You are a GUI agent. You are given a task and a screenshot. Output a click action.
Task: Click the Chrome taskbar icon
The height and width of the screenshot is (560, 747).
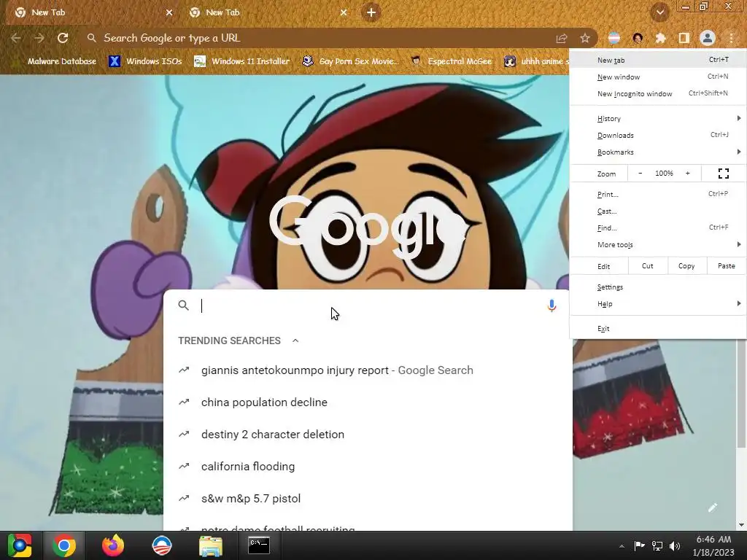(64, 545)
